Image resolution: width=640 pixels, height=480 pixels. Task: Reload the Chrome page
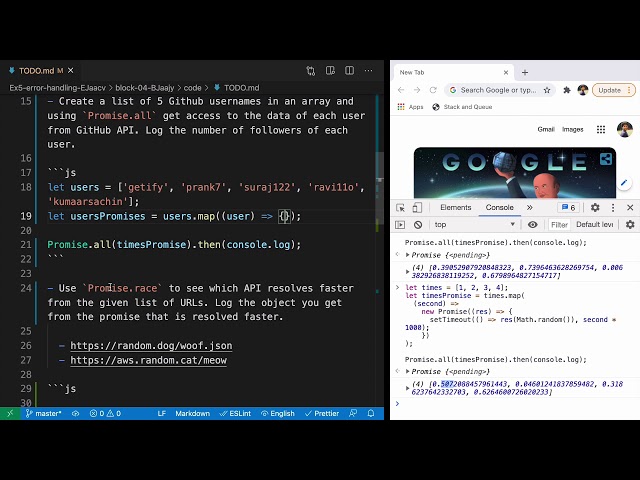pyautogui.click(x=433, y=90)
